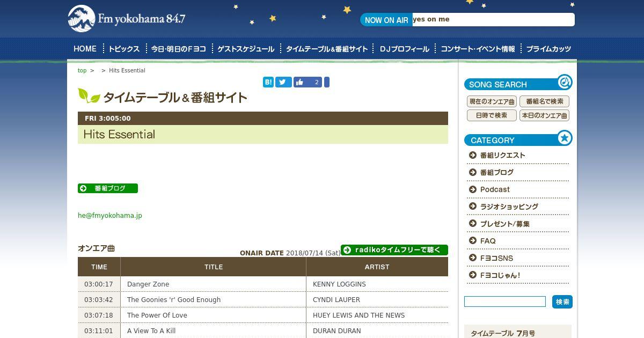
Task: Click the 本日のオンエア曲 button
Action: 544,115
